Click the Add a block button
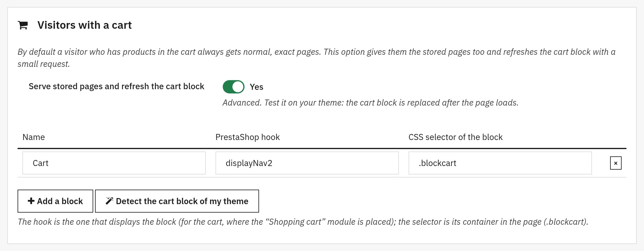This screenshot has height=251, width=644. point(55,201)
